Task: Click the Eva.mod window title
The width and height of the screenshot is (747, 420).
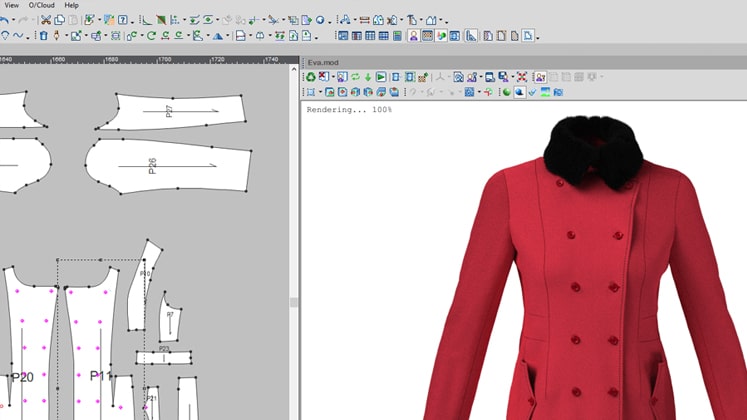Action: pyautogui.click(x=322, y=62)
